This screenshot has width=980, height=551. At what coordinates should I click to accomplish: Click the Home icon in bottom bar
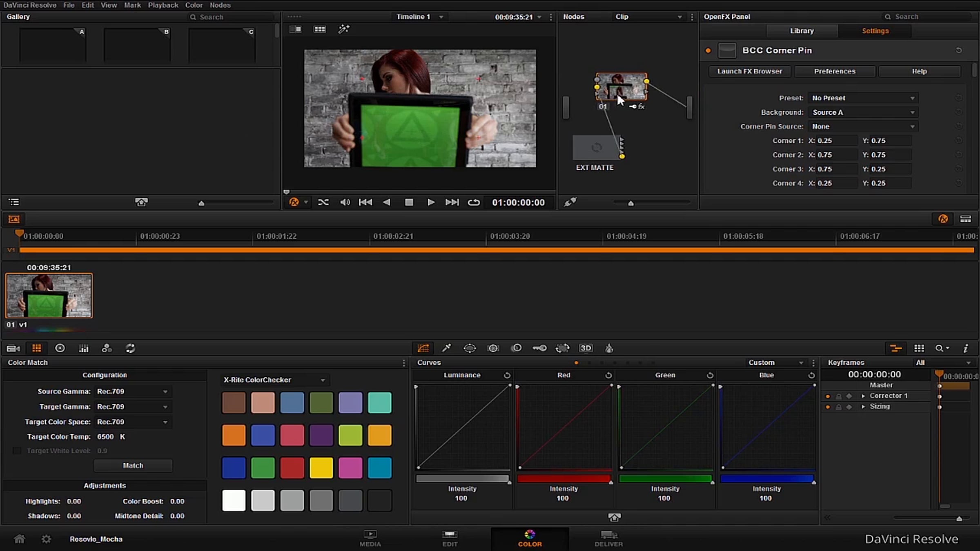[x=19, y=539]
